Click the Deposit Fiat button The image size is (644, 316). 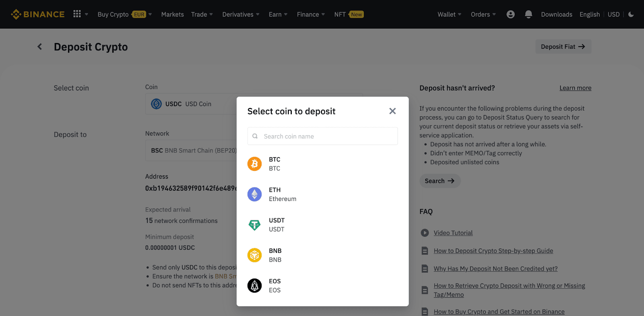pos(563,47)
